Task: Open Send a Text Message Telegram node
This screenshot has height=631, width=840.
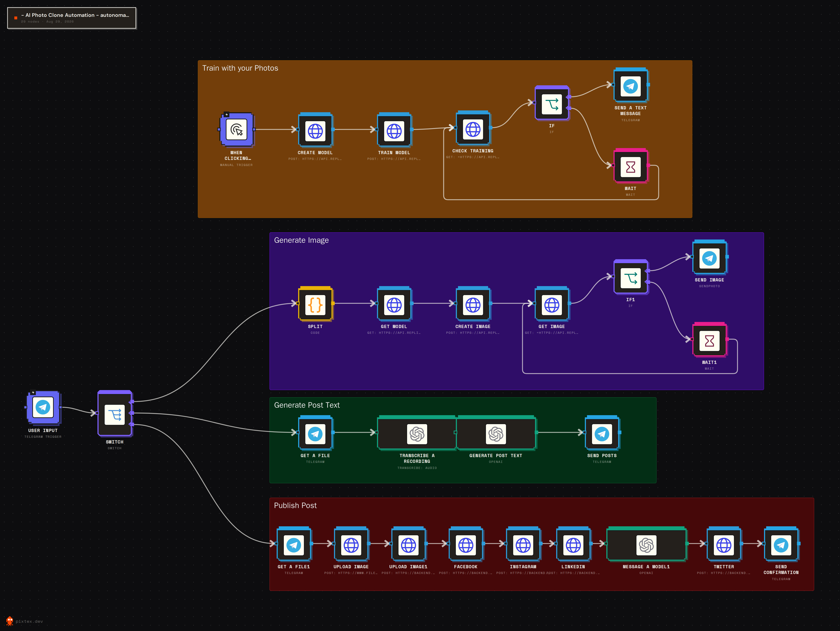Action: pyautogui.click(x=630, y=85)
